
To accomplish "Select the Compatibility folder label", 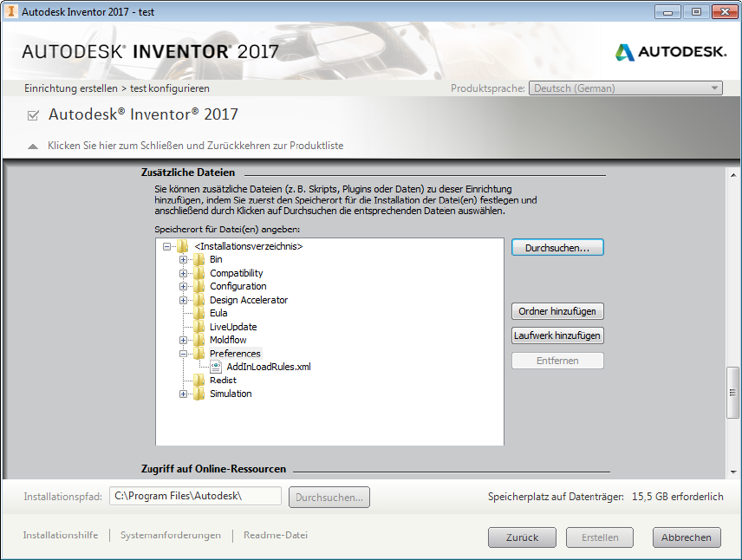I will [236, 273].
